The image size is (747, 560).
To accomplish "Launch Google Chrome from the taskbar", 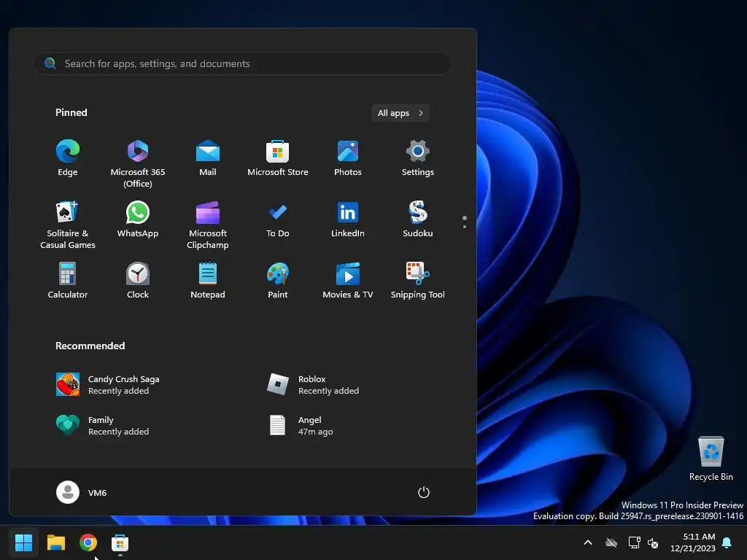I will click(x=88, y=542).
